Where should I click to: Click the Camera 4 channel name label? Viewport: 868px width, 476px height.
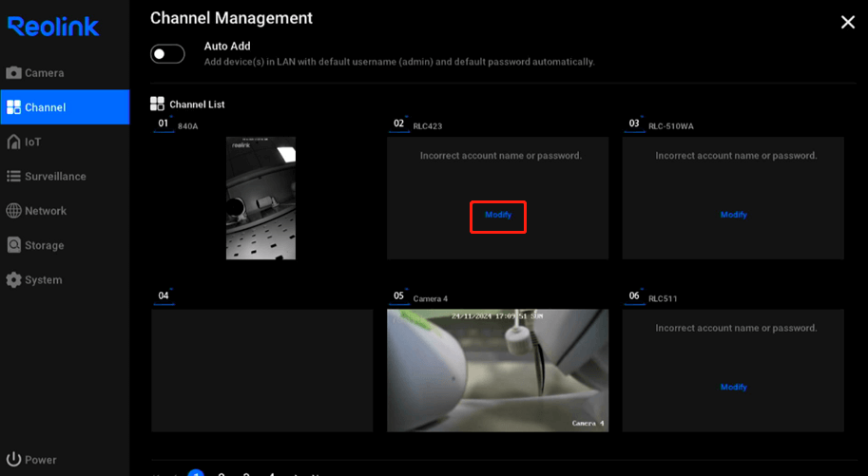coord(430,299)
